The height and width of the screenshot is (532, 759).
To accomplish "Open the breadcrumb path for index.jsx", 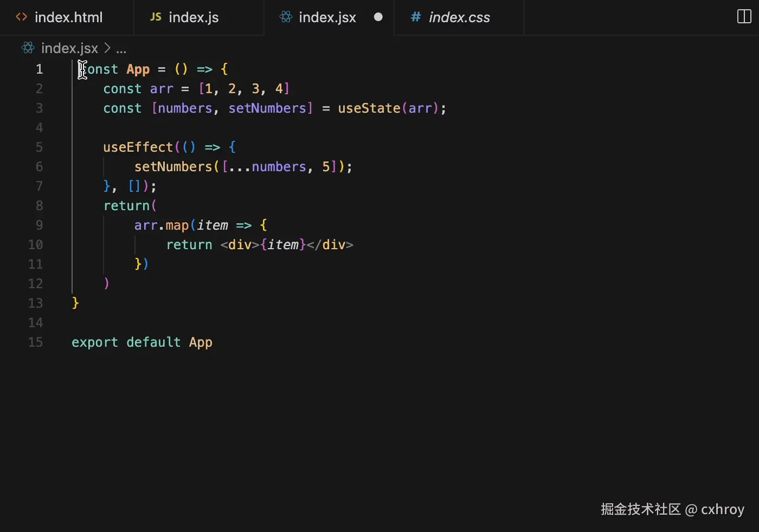I will pyautogui.click(x=69, y=48).
